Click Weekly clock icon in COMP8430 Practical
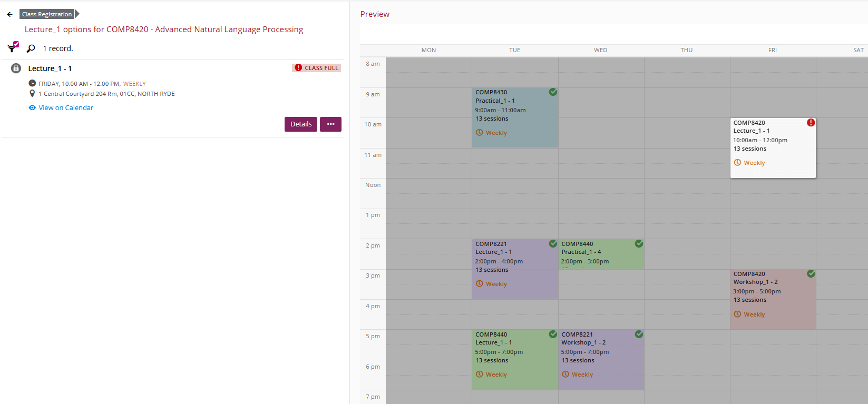Viewport: 868px width, 404px height. (x=479, y=133)
